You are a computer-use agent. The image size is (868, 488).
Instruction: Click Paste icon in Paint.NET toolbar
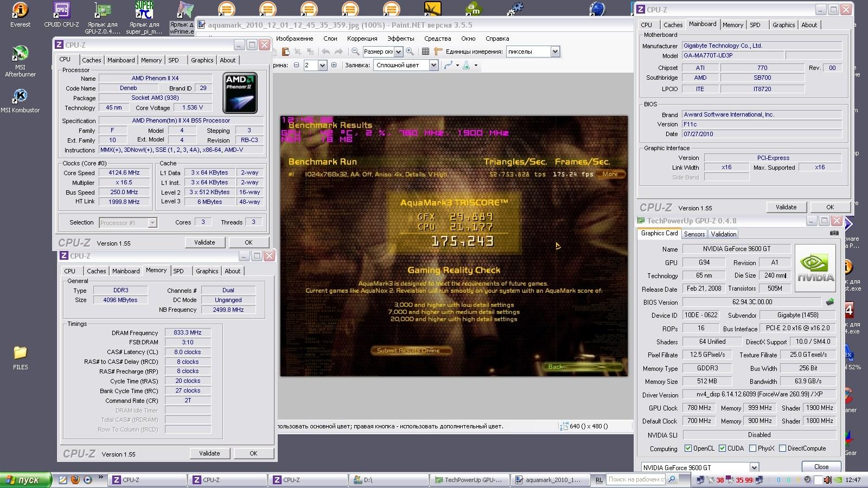(285, 52)
